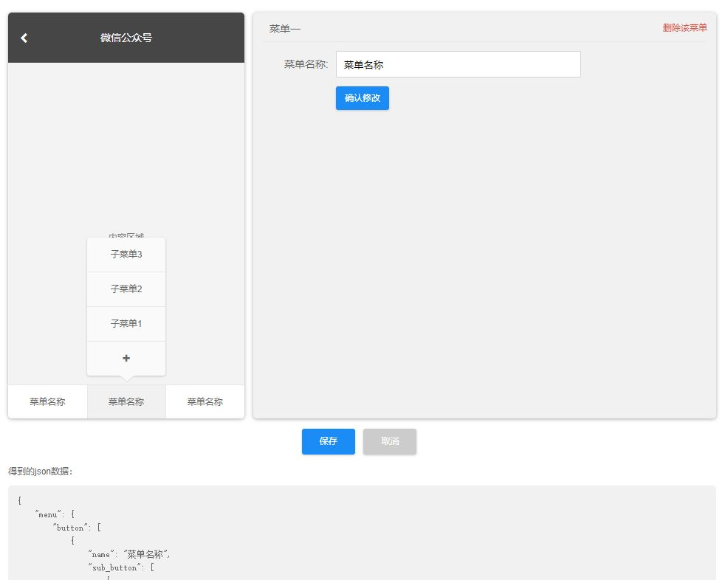
Task: Select submenu 子菜单2
Action: click(126, 289)
